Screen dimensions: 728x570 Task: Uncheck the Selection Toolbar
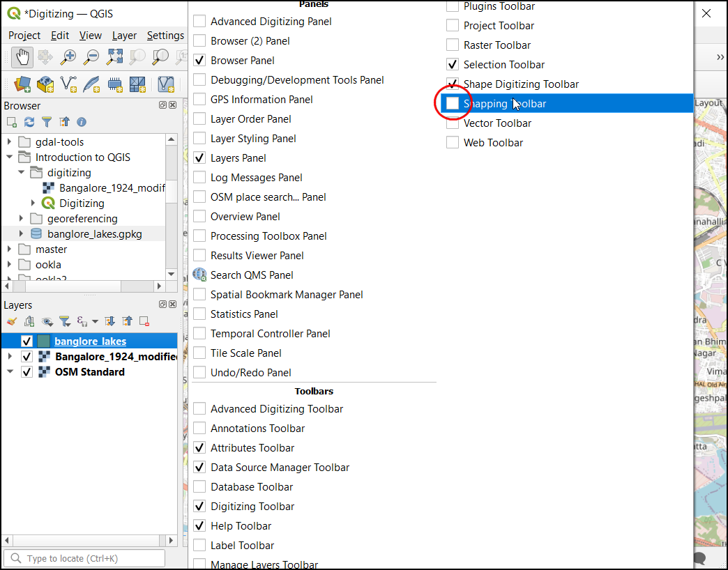(x=453, y=65)
